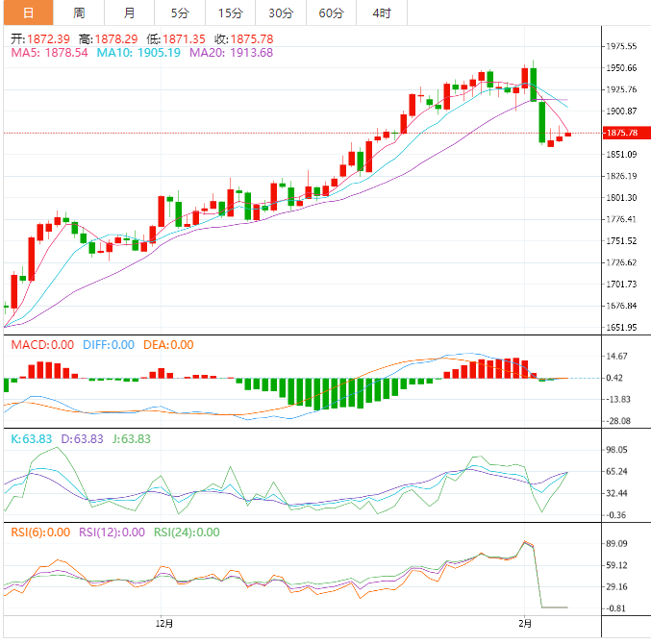Click the DEA:0.00 indicator label

(168, 345)
